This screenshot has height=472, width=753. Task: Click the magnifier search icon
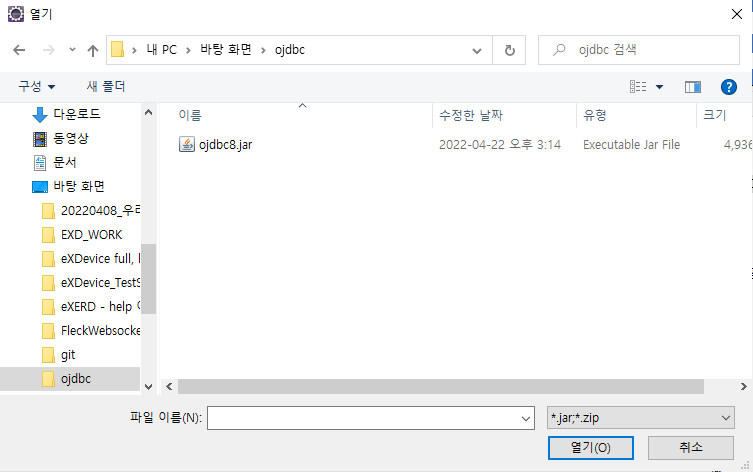tap(559, 49)
